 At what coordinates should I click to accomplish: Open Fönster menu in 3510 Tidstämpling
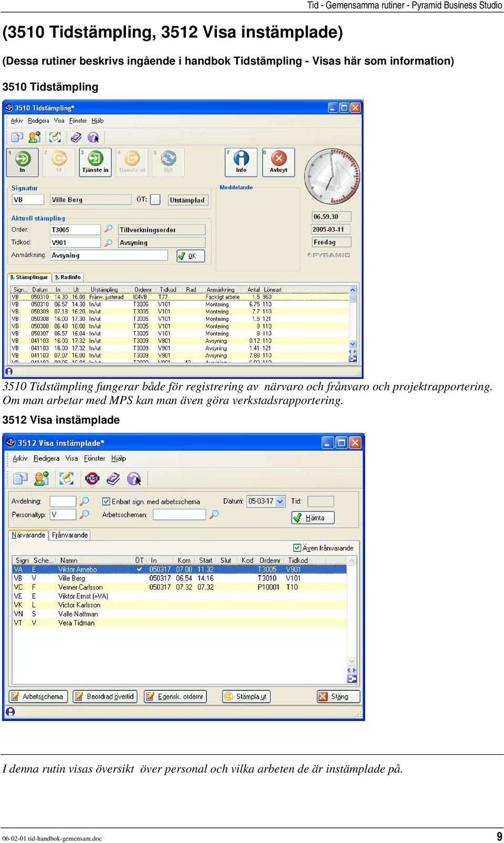[78, 121]
